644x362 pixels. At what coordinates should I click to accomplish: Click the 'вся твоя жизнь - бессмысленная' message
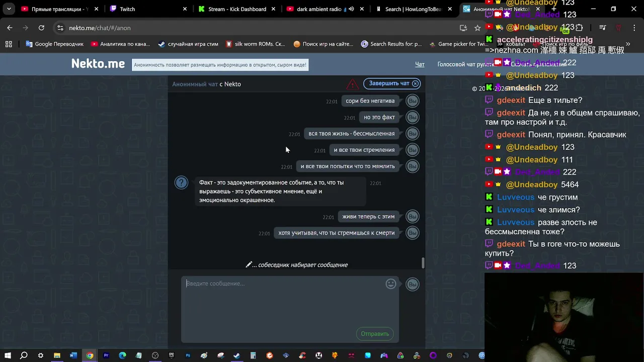352,134
